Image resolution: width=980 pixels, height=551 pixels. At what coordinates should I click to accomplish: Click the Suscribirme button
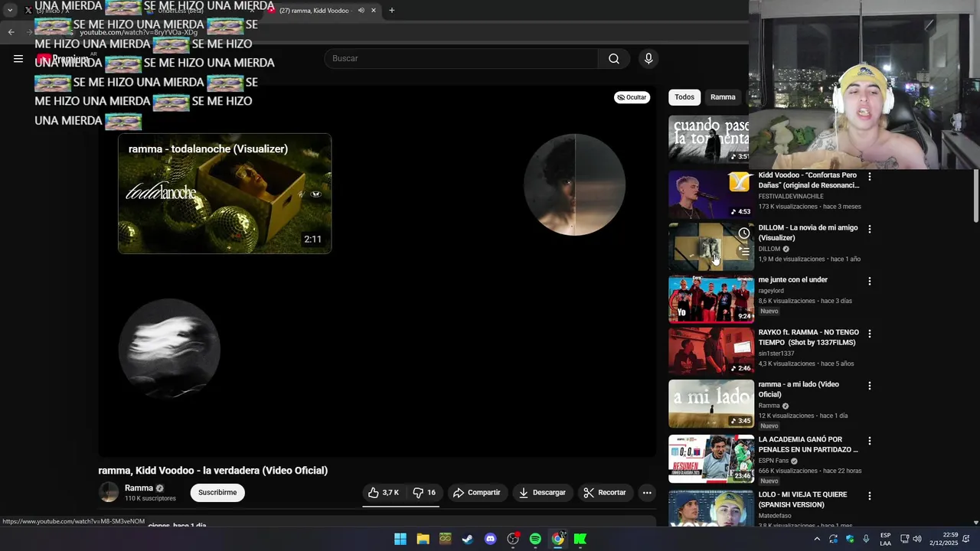click(217, 493)
